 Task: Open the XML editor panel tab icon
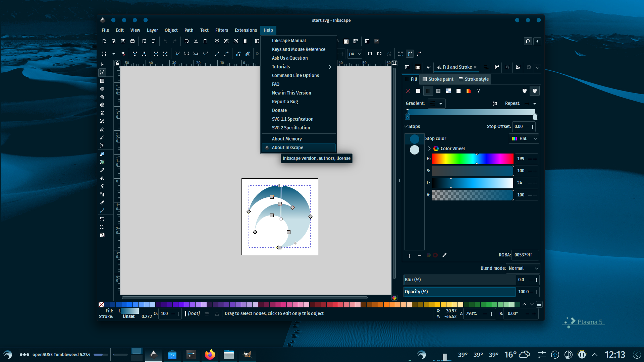pos(429,67)
